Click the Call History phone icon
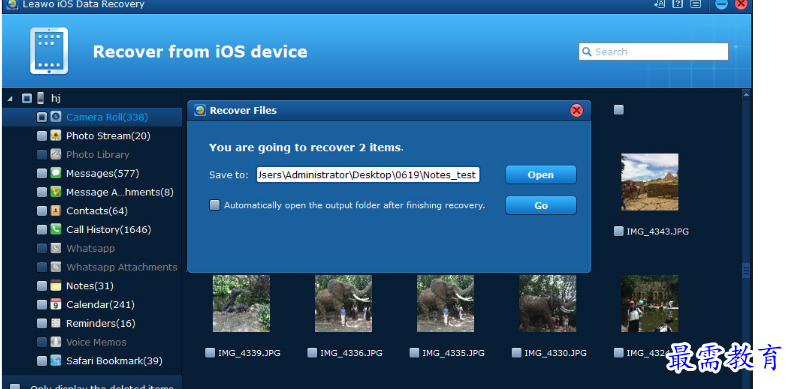The height and width of the screenshot is (389, 790). 56,229
